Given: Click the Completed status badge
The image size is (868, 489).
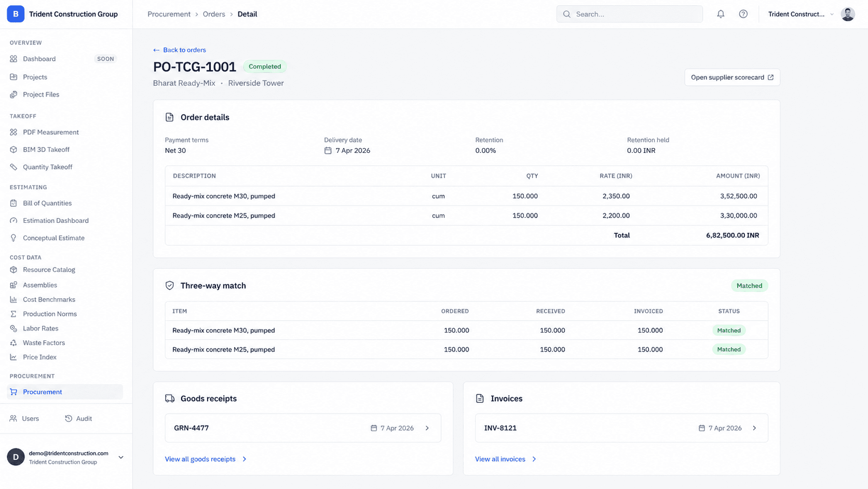Looking at the screenshot, I should (265, 67).
